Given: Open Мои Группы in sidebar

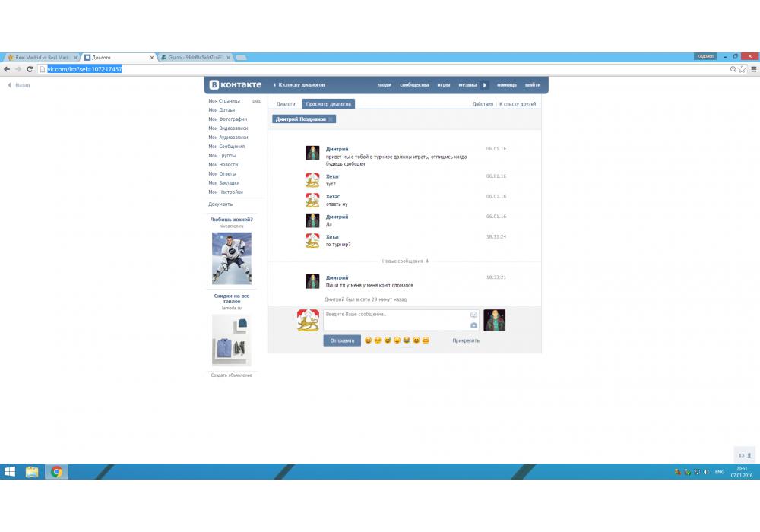Looking at the screenshot, I should pos(222,156).
